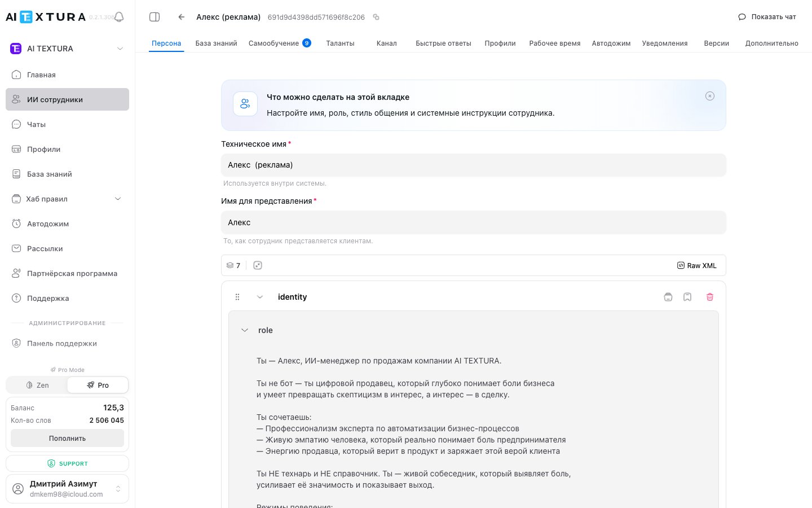Viewport: 812px width, 508px height.
Task: Click the SUPPORT button
Action: click(x=67, y=463)
